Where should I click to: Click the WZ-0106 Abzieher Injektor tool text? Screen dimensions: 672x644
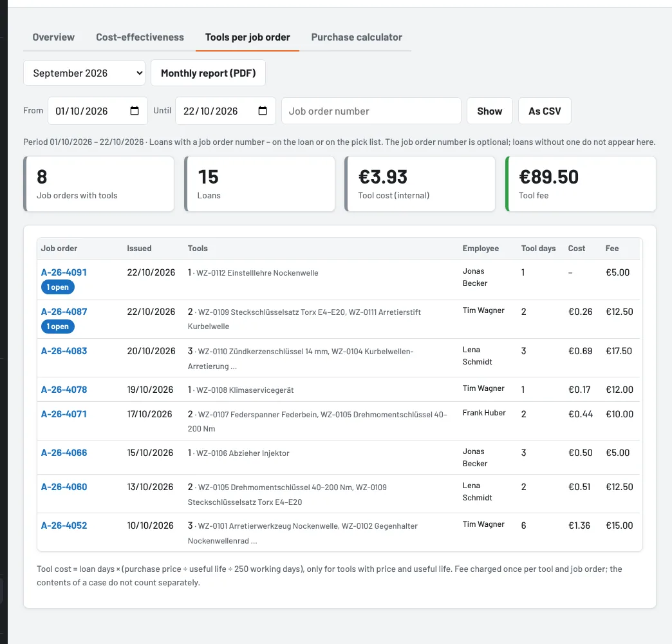pyautogui.click(x=243, y=453)
